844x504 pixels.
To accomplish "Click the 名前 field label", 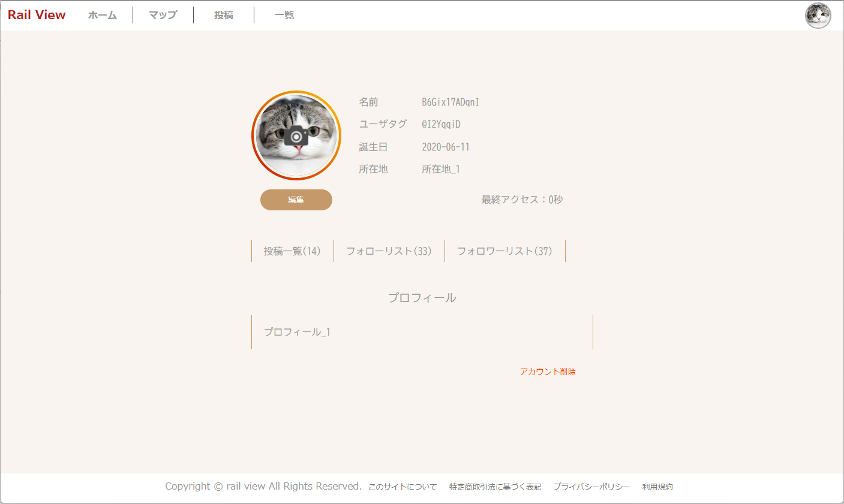I will pos(369,102).
